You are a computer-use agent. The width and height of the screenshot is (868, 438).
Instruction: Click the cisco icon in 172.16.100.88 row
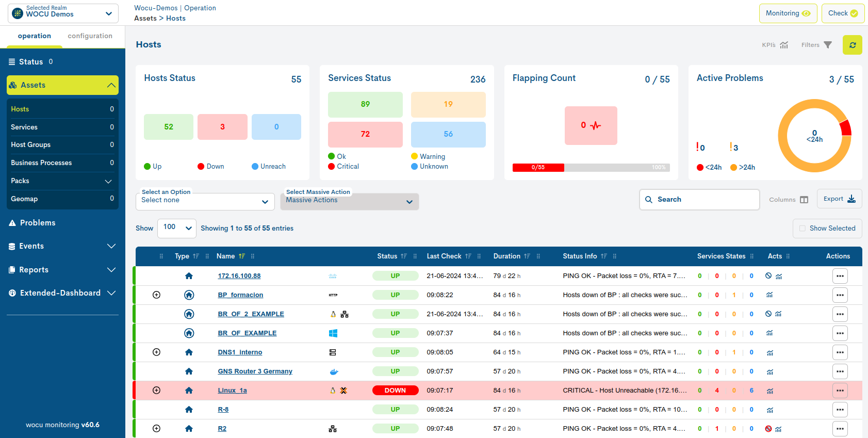pos(333,276)
